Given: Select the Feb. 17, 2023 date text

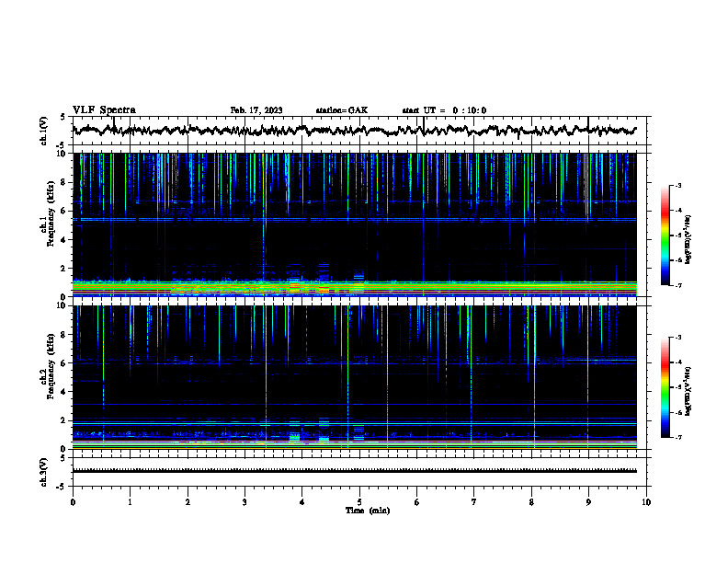Looking at the screenshot, I should pos(256,110).
